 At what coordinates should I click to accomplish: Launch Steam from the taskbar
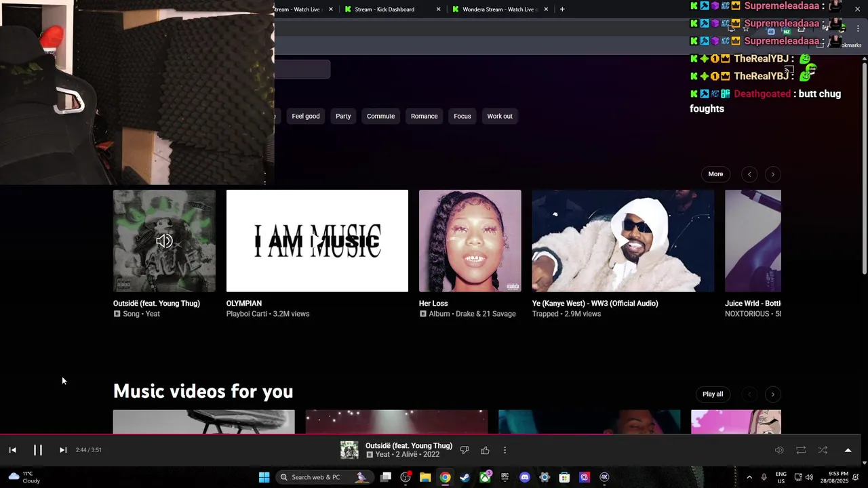[465, 477]
